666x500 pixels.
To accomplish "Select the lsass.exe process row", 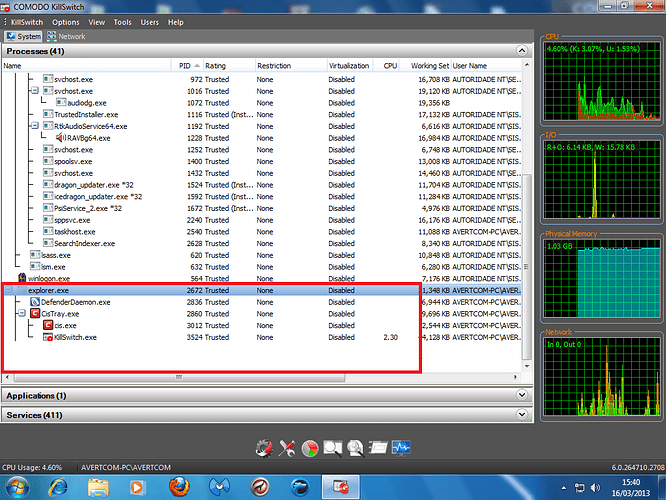I will (x=262, y=255).
